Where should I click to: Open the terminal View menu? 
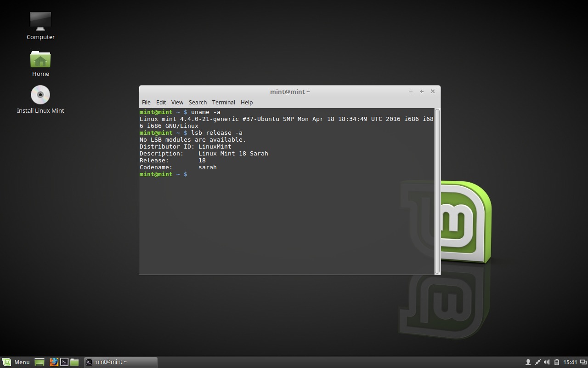177,102
